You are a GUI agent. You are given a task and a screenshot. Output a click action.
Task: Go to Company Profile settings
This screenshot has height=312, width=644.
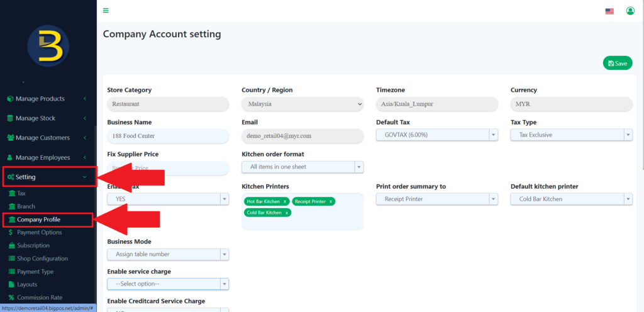pyautogui.click(x=38, y=220)
